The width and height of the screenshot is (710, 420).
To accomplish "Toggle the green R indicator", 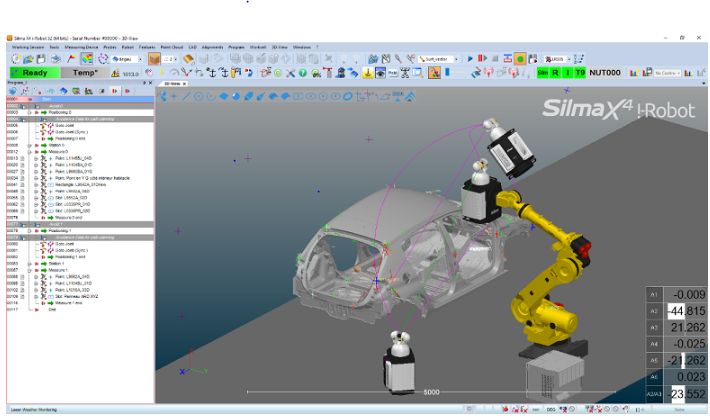I will coord(555,72).
